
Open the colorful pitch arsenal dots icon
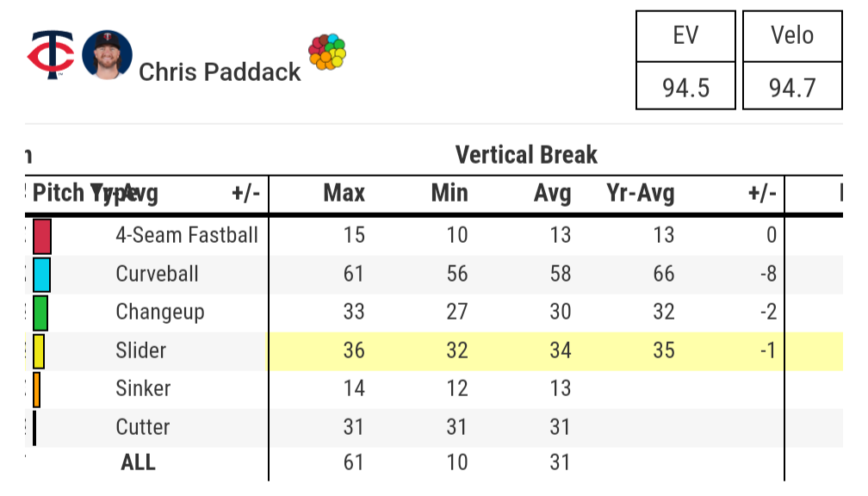pyautogui.click(x=327, y=53)
